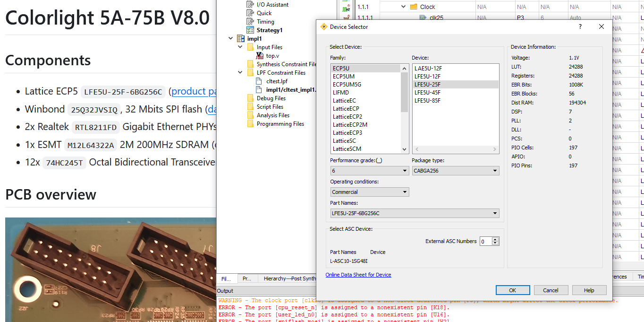Increase the External ASC Numbers value
This screenshot has width=644, height=322.
coord(495,239)
